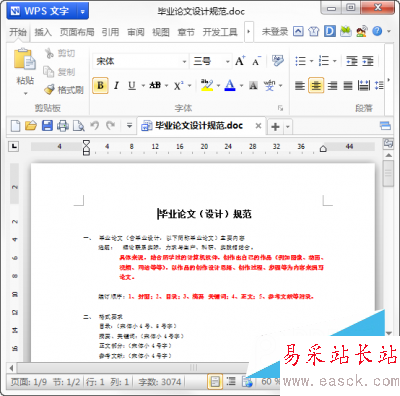Viewport: 400px width, 396px height.
Task: Decrease font size with small A
Action: [256, 61]
